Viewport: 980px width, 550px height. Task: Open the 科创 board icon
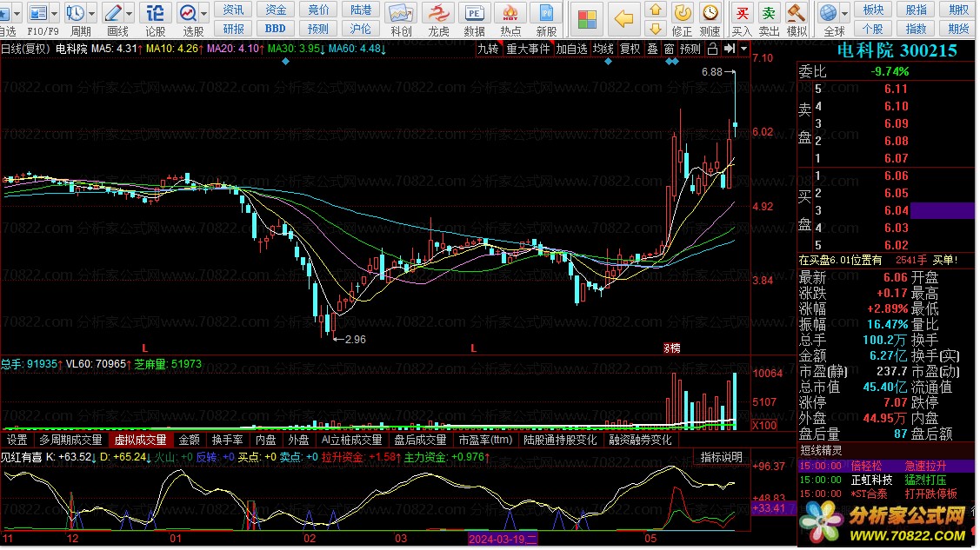click(401, 13)
